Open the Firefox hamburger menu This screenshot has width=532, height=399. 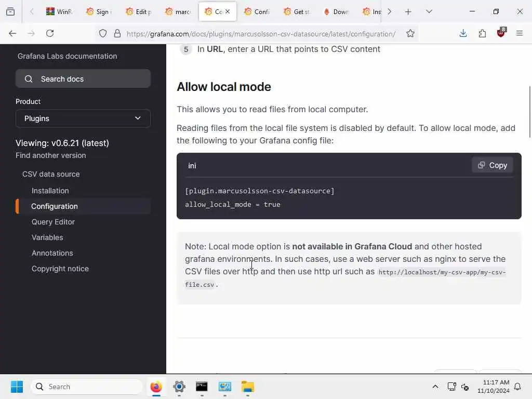click(x=520, y=33)
